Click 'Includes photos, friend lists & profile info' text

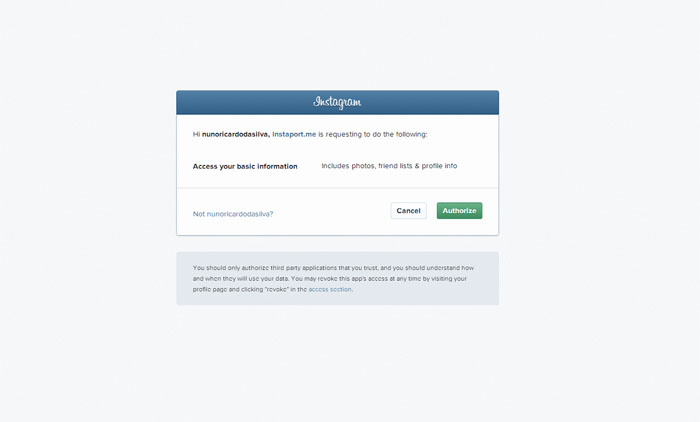tap(389, 166)
